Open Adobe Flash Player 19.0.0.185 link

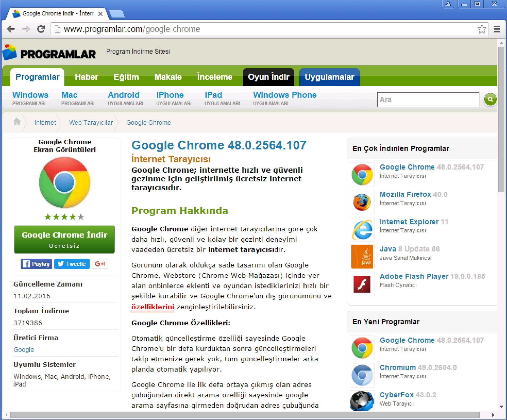coord(432,276)
